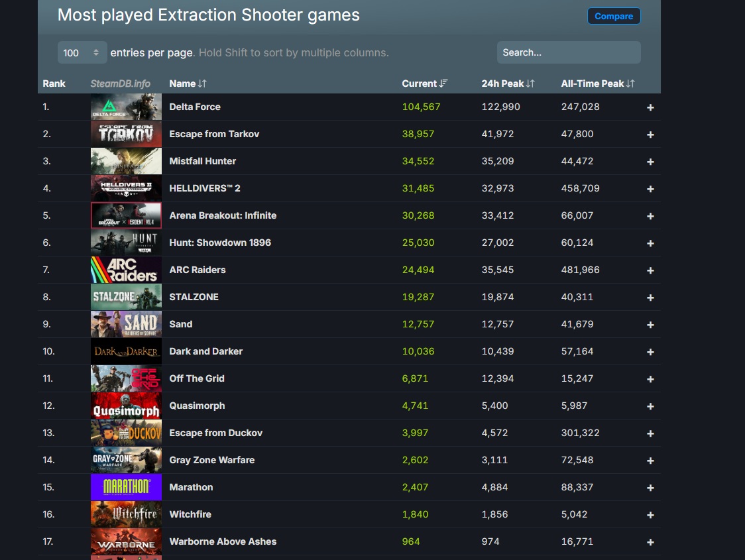Image resolution: width=745 pixels, height=560 pixels.
Task: Click the Gray Zone Warfare thumbnail
Action: coord(126,460)
